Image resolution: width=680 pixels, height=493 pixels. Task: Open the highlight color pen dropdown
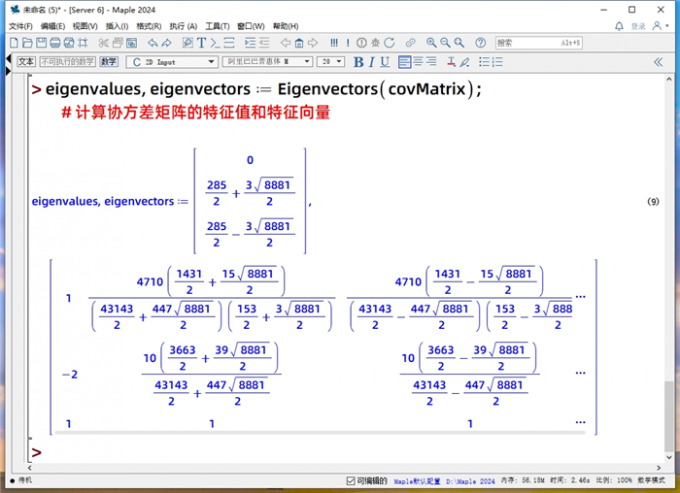[465, 62]
